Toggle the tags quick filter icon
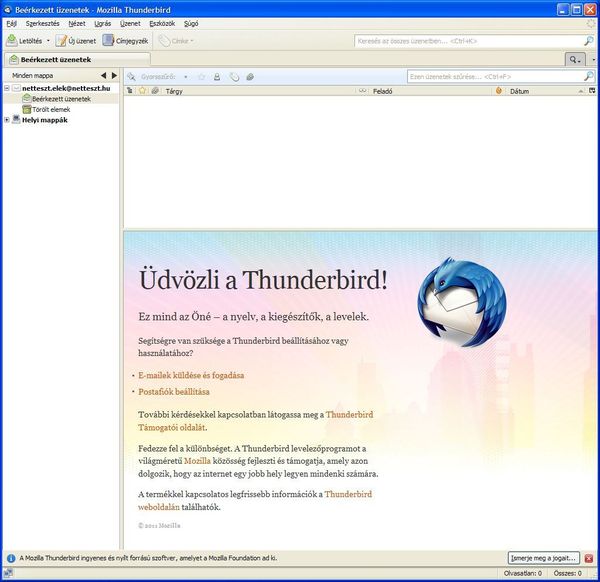Viewport: 600px width, 582px height. point(233,76)
